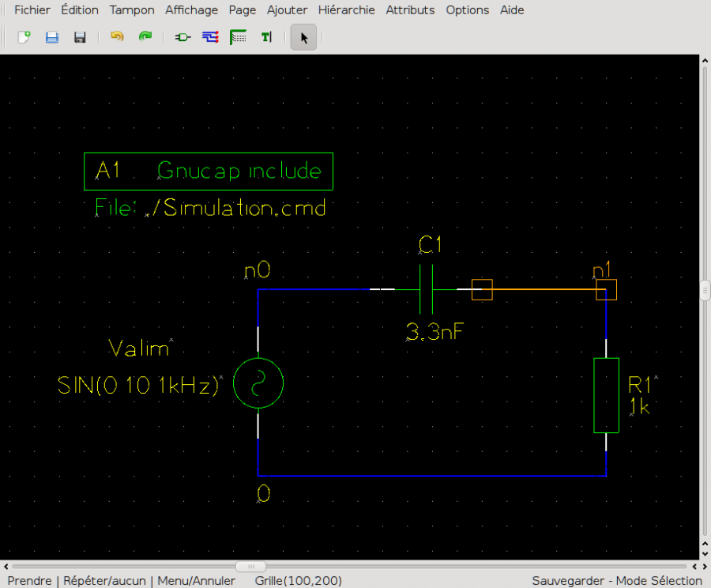This screenshot has height=588, width=711.
Task: Click the 'Menu/Annuler' status bar text
Action: pyautogui.click(x=197, y=581)
